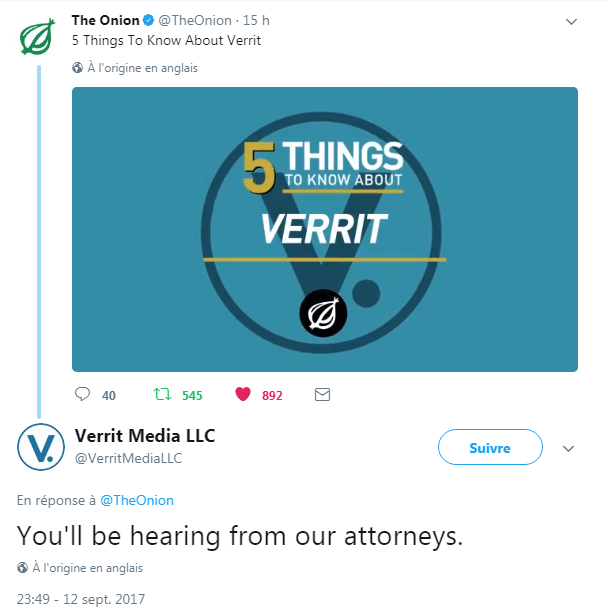Click the retweet arrows icon
The height and width of the screenshot is (615, 609).
coord(160,395)
